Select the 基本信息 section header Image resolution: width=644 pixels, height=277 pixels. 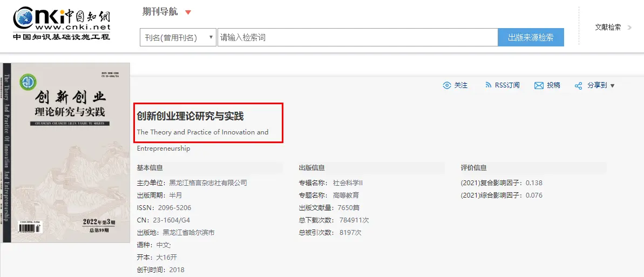point(150,168)
